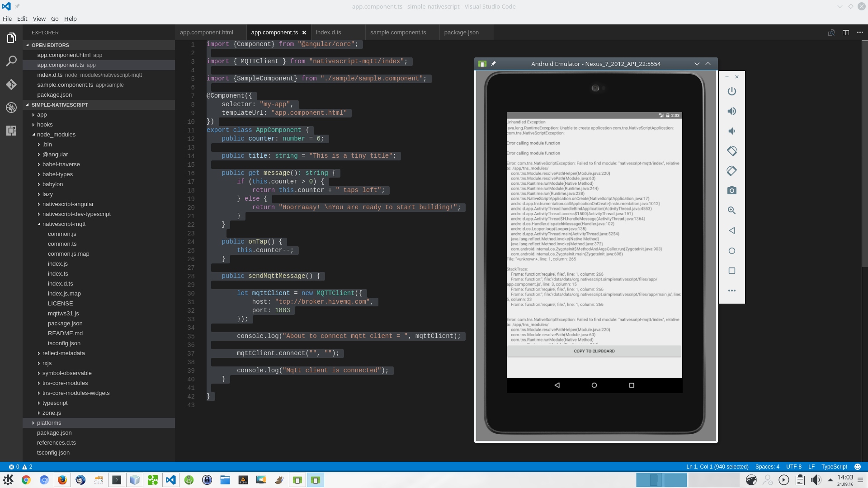868x488 pixels.
Task: Open the File menu
Action: (x=7, y=19)
